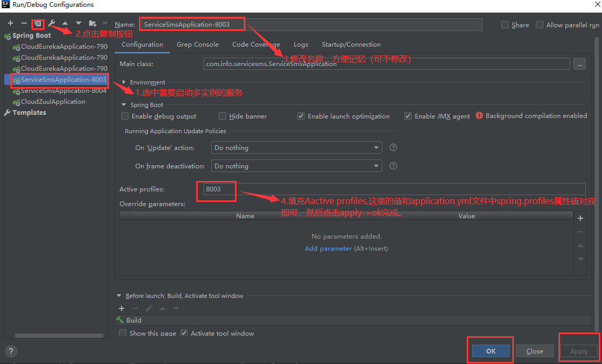Switch to Logs tab
The width and height of the screenshot is (602, 364).
pyautogui.click(x=300, y=45)
